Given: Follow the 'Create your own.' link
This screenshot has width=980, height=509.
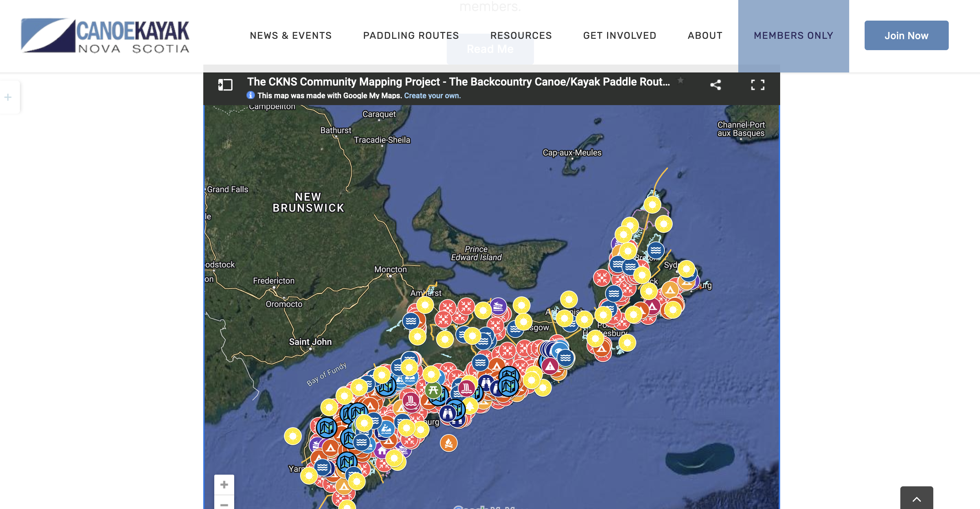Looking at the screenshot, I should pos(432,95).
